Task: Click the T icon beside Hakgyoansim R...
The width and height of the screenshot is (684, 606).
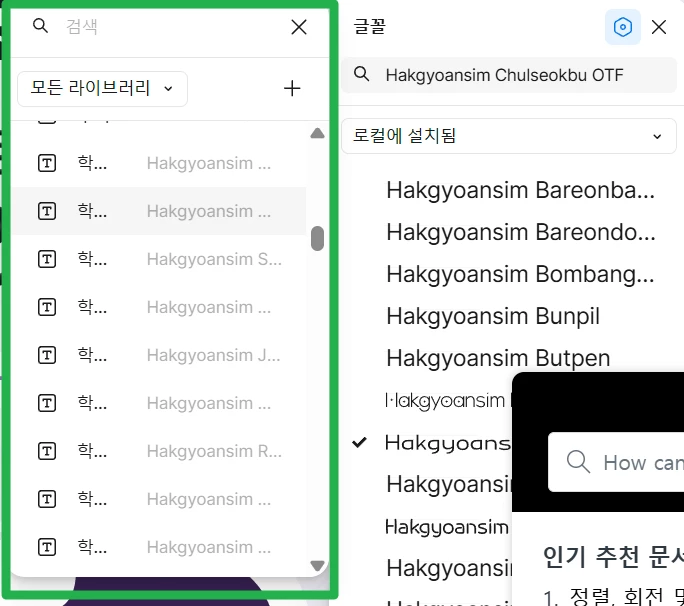Action: tap(47, 451)
